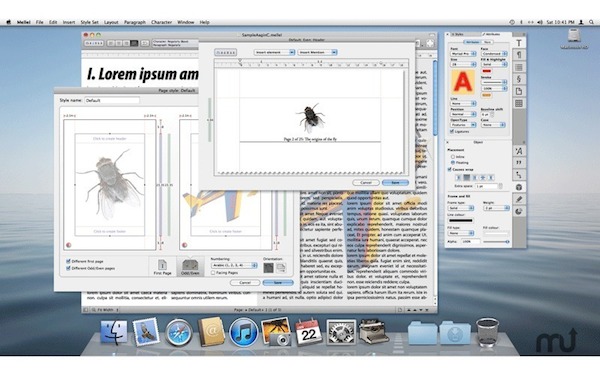The image size is (600, 375).
Task: Open the Style Set menu
Action: [x=90, y=22]
